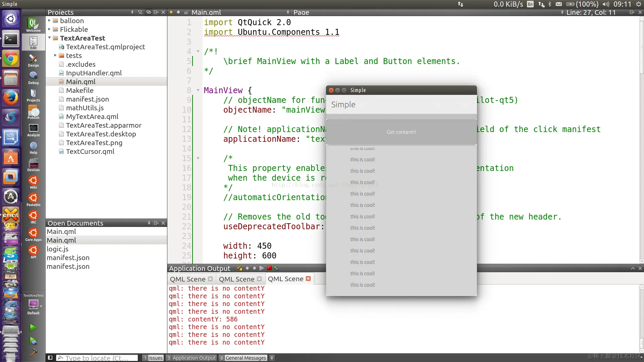Screen dimensions: 644x362
Task: Toggle the Application Output pane button
Action: click(191, 358)
